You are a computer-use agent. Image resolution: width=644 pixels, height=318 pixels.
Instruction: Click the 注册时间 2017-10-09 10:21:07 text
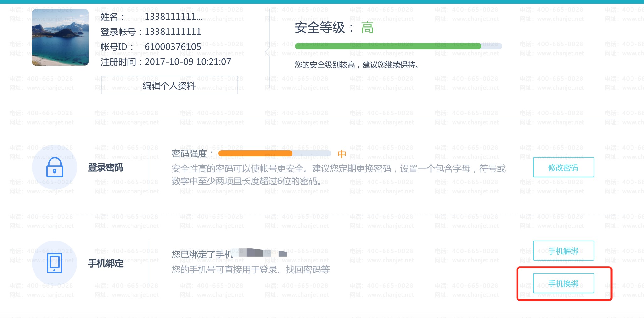166,62
